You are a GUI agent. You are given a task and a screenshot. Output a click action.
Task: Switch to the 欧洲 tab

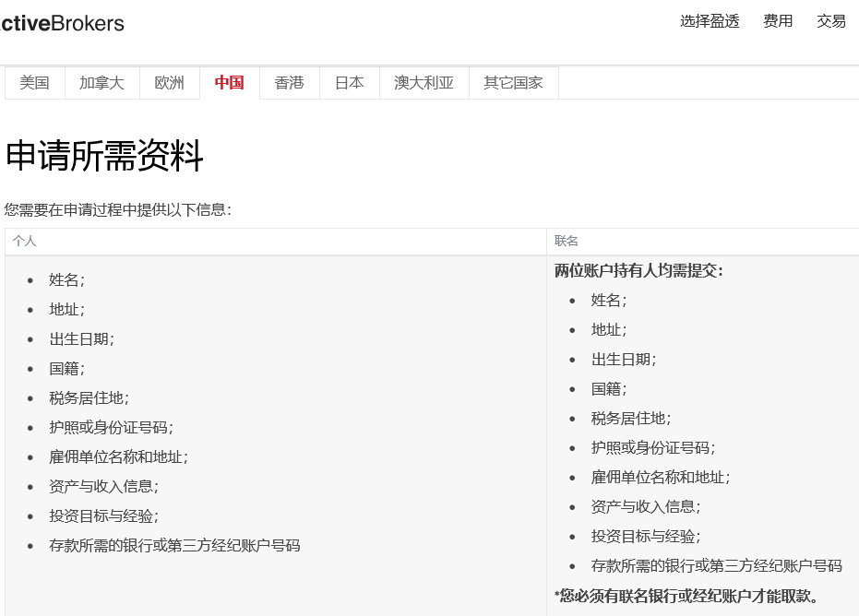(x=169, y=83)
